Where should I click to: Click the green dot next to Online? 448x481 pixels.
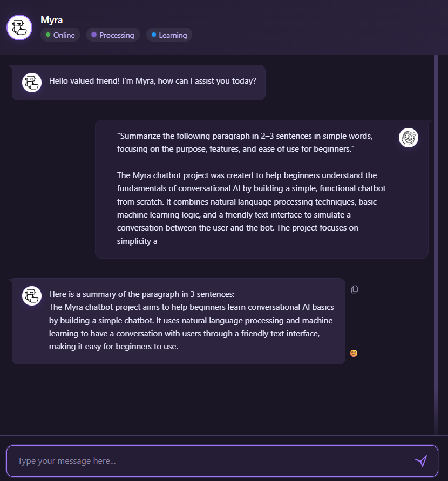point(48,35)
